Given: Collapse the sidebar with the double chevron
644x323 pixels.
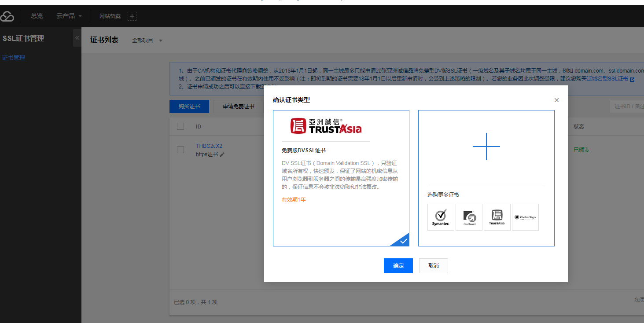Looking at the screenshot, I should (77, 38).
